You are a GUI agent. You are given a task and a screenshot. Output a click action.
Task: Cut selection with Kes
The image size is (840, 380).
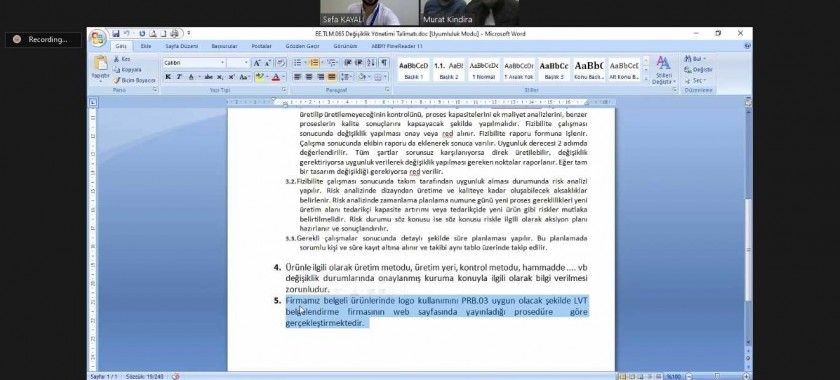click(x=122, y=59)
